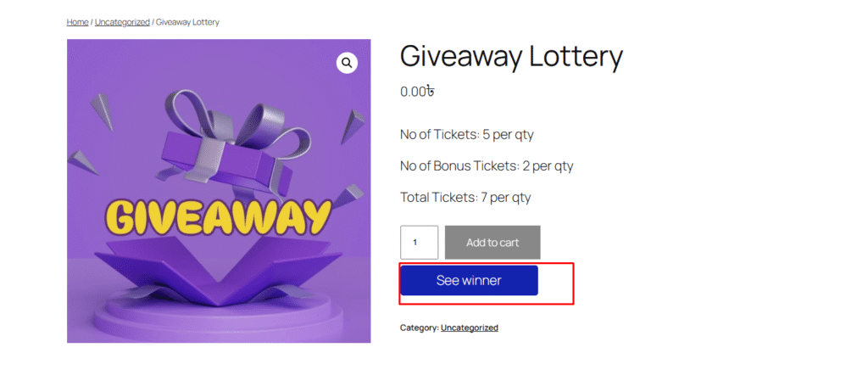Focus the quantity input field
Image resolution: width=868 pixels, height=381 pixels.
point(419,243)
